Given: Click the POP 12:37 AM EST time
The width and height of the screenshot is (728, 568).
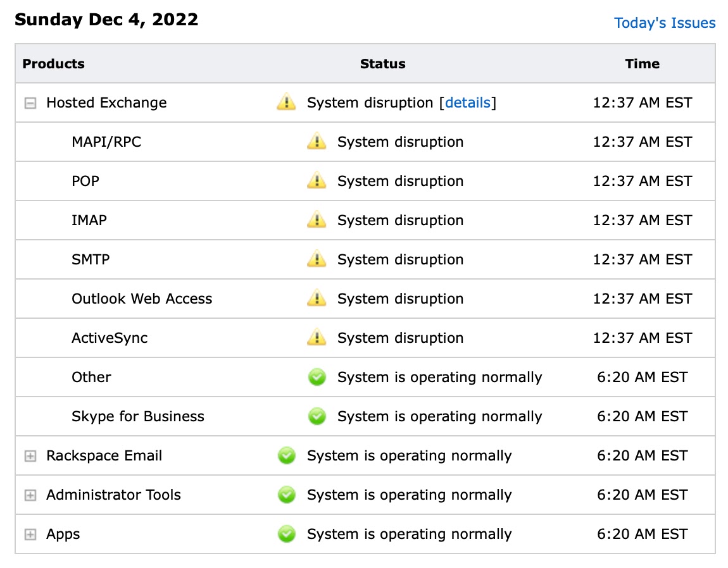Looking at the screenshot, I should pyautogui.click(x=642, y=181).
